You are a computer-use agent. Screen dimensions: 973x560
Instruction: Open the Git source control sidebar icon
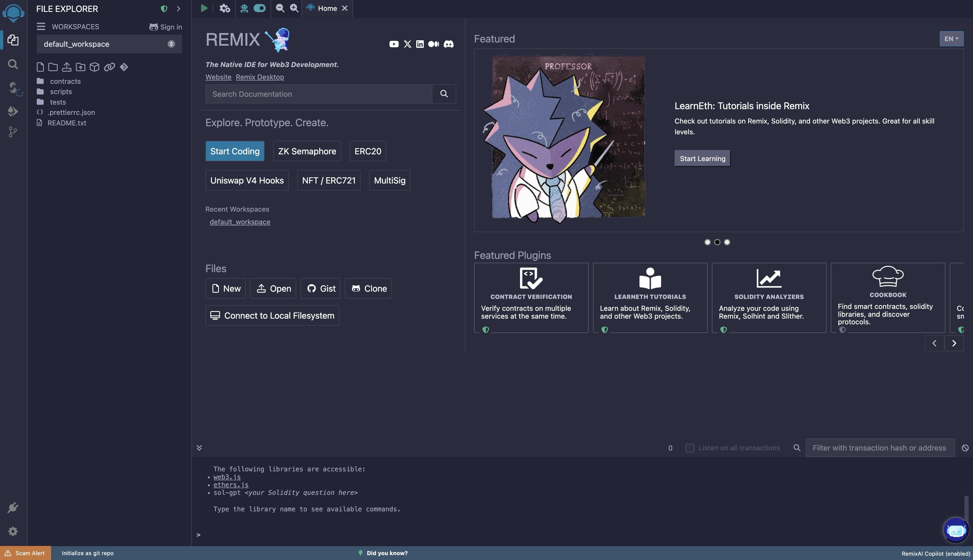point(13,132)
